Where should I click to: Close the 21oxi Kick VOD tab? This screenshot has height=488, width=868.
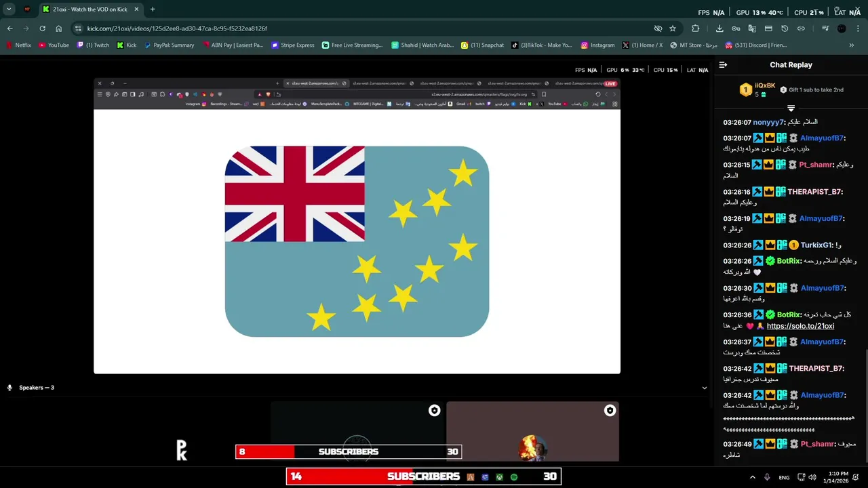[x=136, y=9]
